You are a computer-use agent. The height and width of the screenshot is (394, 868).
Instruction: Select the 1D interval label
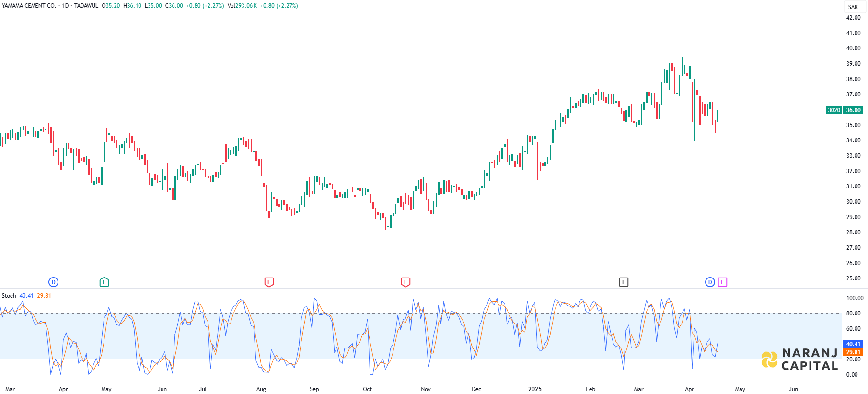(66, 6)
